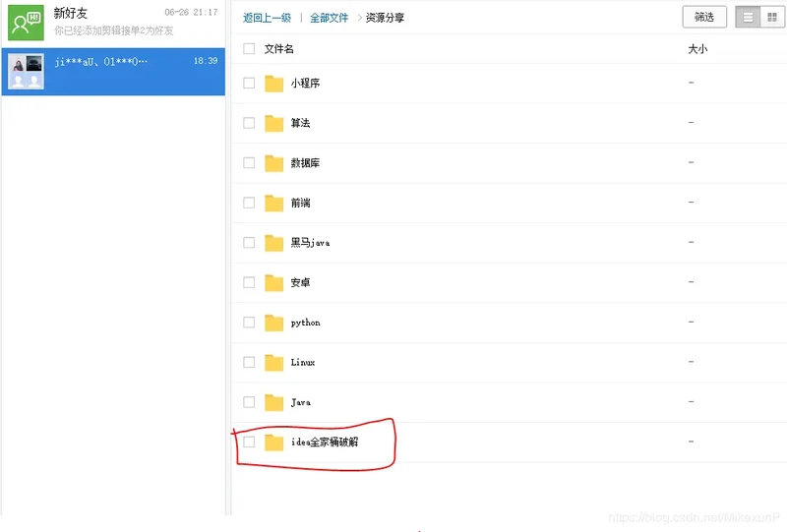Tick the checkbox next to Java folder
787x532 pixels.
[x=249, y=402]
